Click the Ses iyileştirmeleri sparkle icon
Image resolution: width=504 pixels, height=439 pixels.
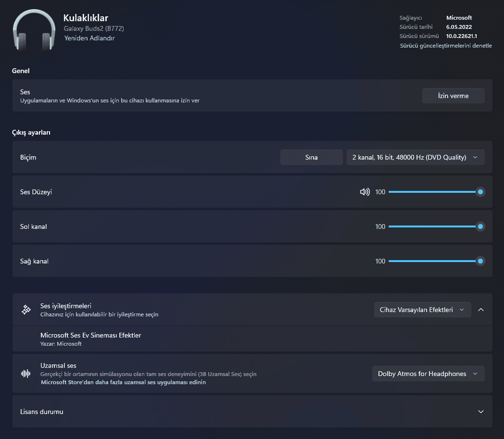click(x=26, y=310)
